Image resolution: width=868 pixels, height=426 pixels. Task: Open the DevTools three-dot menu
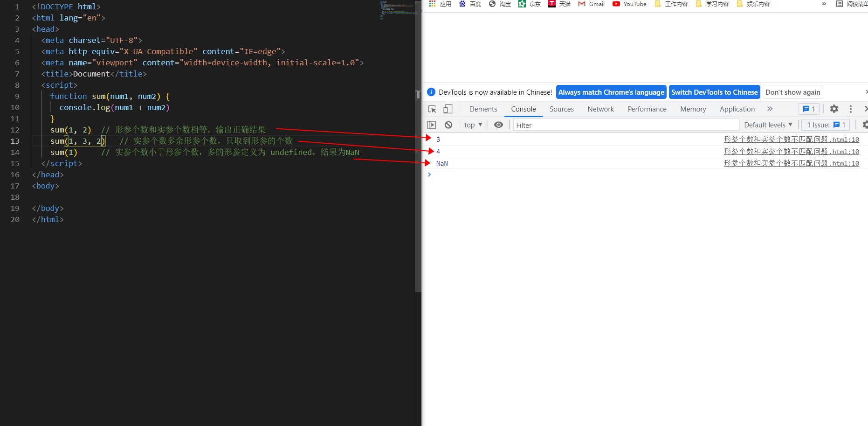point(851,109)
